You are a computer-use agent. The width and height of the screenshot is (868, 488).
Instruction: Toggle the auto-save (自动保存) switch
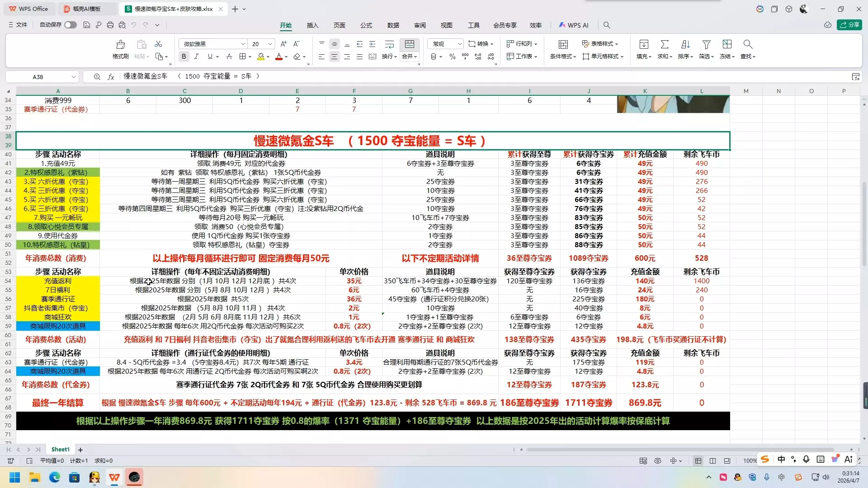(x=70, y=25)
